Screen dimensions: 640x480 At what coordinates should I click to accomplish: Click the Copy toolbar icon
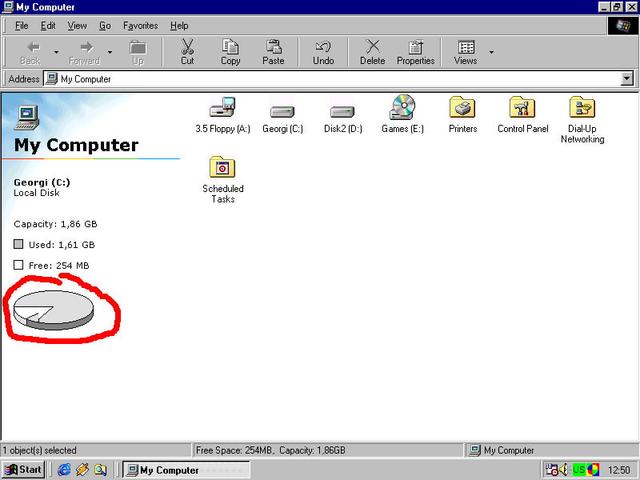tap(230, 47)
